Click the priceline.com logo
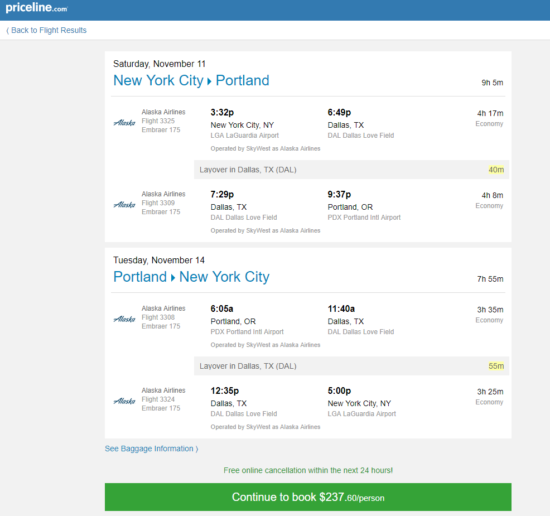The image size is (550, 516). pos(36,8)
